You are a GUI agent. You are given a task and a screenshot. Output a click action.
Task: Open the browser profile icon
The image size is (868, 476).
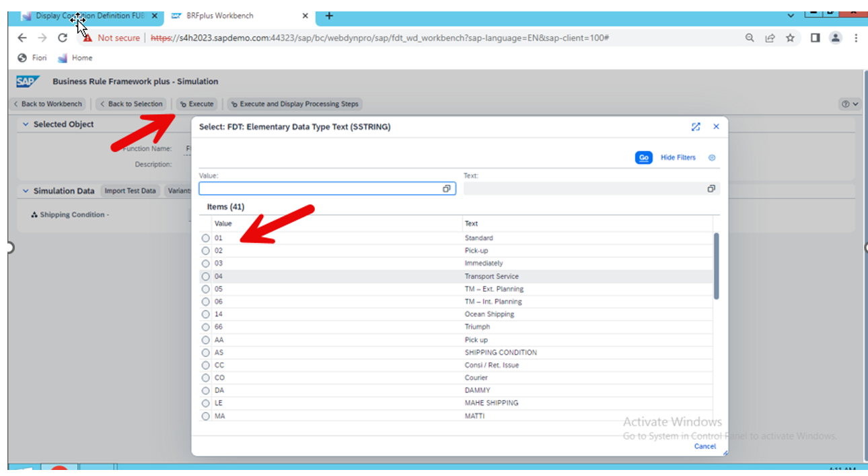pyautogui.click(x=836, y=38)
